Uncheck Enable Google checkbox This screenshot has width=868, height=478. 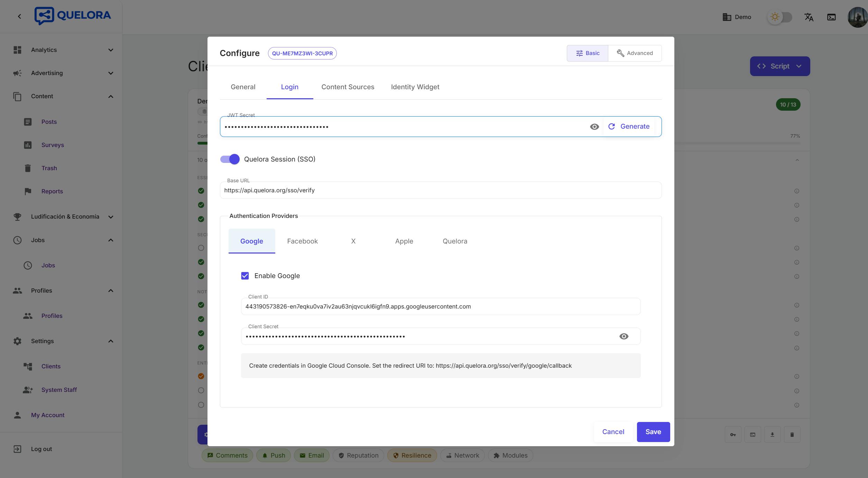click(245, 276)
